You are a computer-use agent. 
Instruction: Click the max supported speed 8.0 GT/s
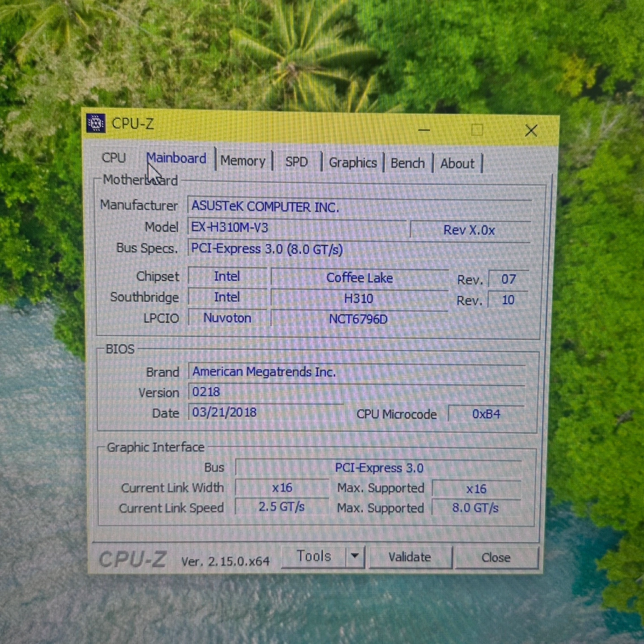[475, 508]
